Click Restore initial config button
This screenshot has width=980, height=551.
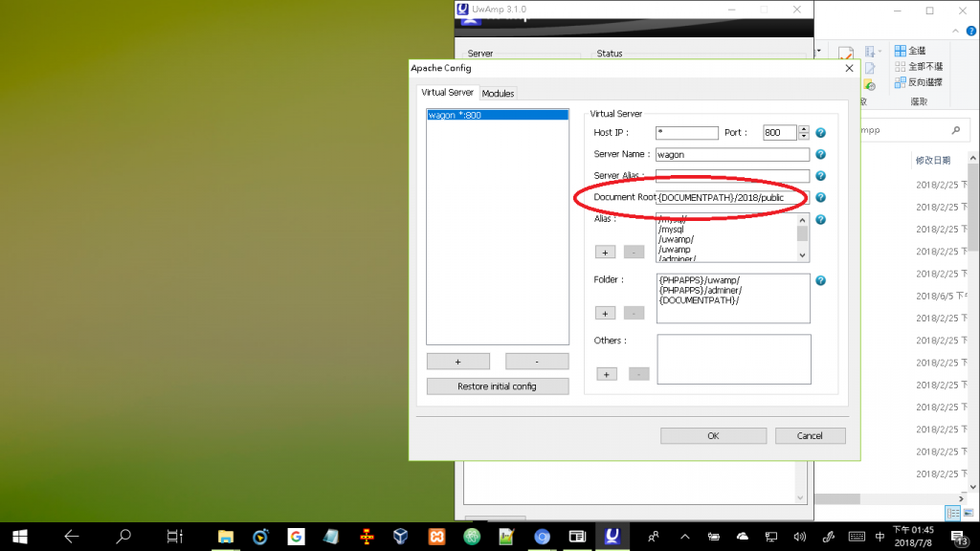tap(498, 386)
